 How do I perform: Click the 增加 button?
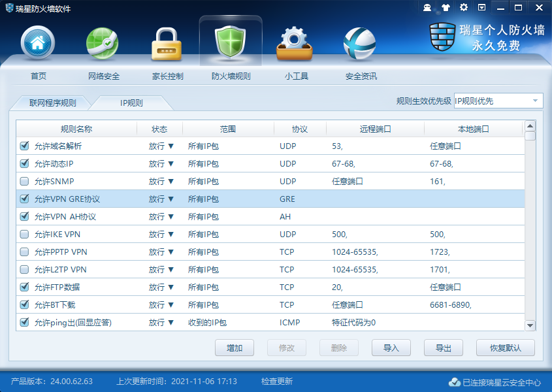pos(235,348)
